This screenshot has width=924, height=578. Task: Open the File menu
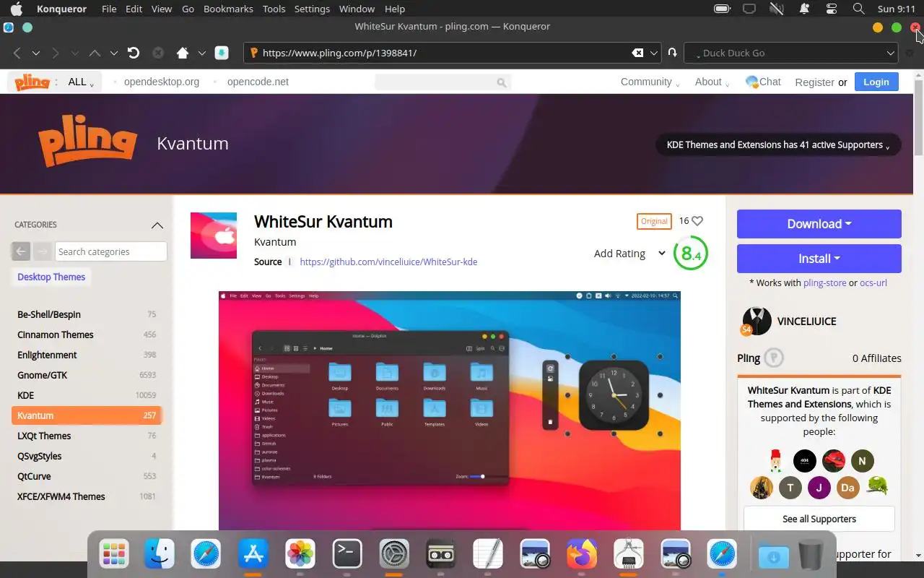coord(109,9)
